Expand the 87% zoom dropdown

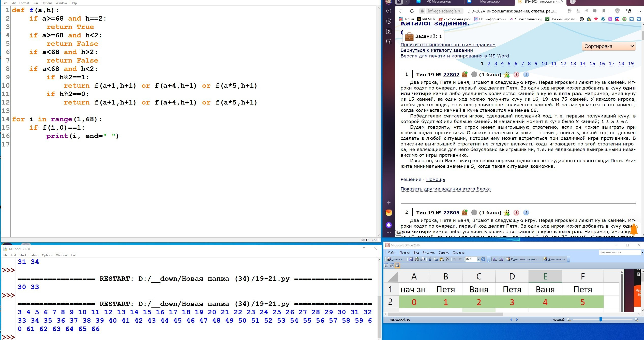(478, 259)
